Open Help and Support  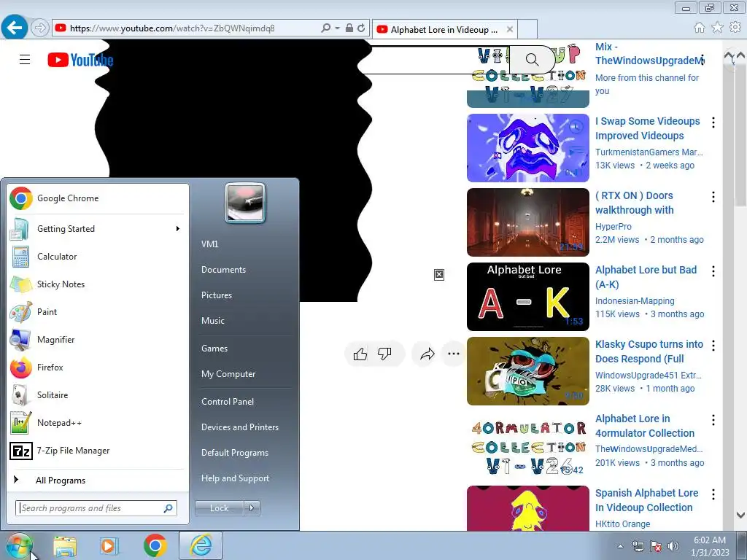(235, 478)
